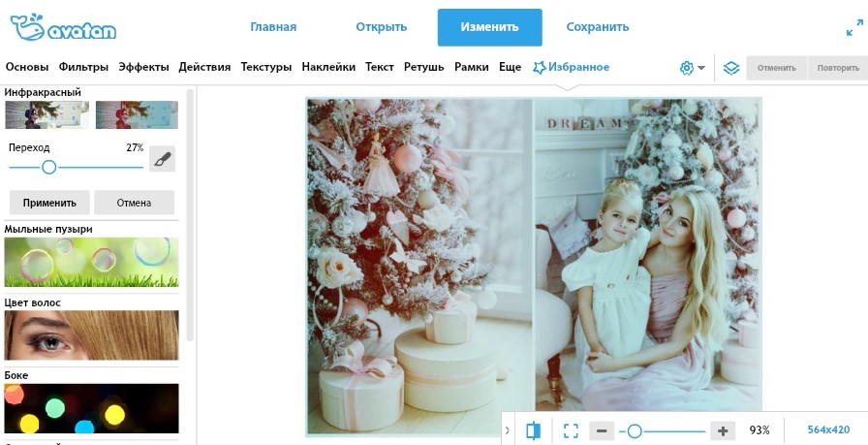Screen dimensions: 868x445
Task: Click the fit-to-screen icon
Action: tap(571, 430)
